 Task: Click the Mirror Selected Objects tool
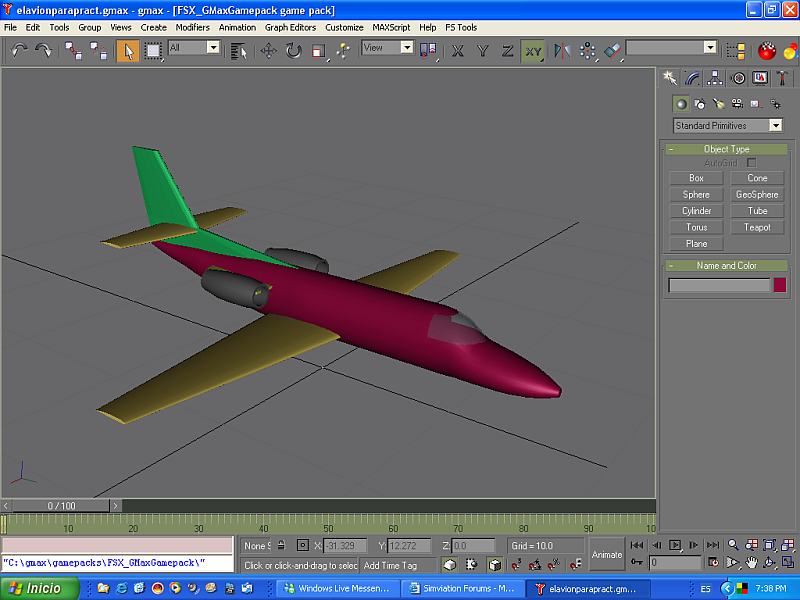562,49
